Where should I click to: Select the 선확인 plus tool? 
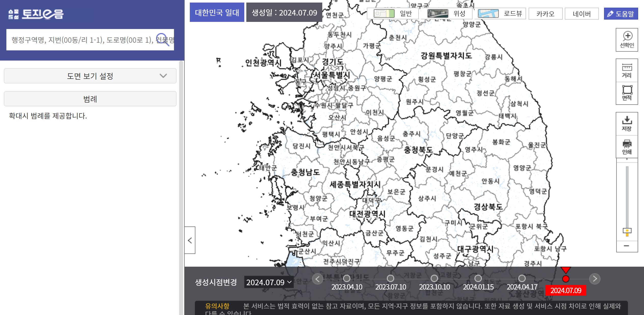tap(627, 40)
